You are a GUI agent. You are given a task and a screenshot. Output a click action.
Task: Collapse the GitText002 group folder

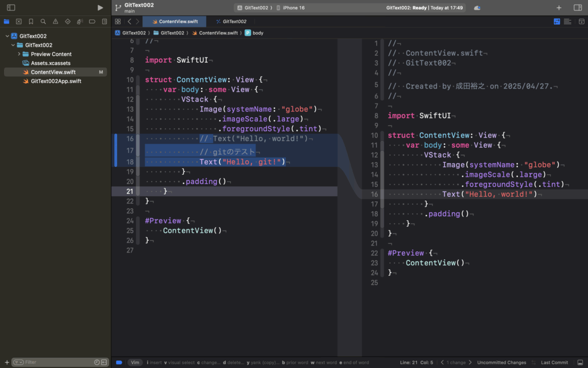(x=13, y=45)
